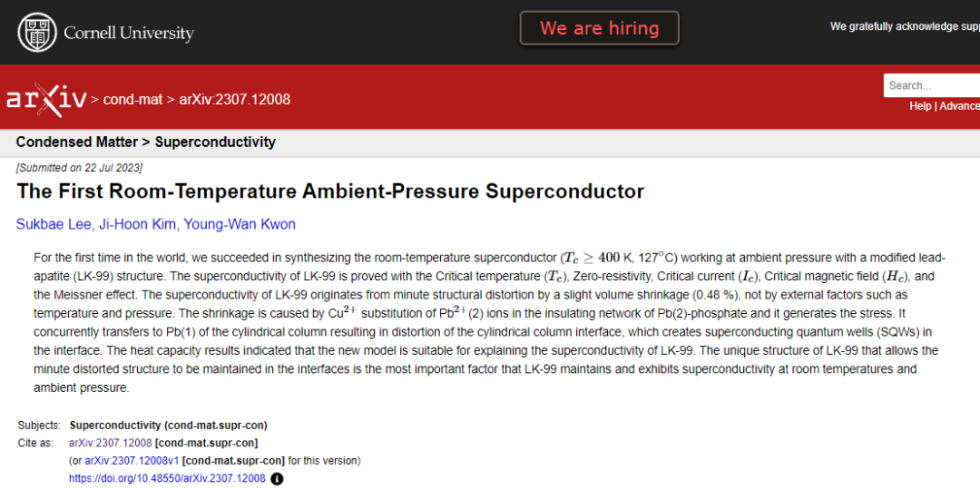Open the Help link

pos(920,106)
